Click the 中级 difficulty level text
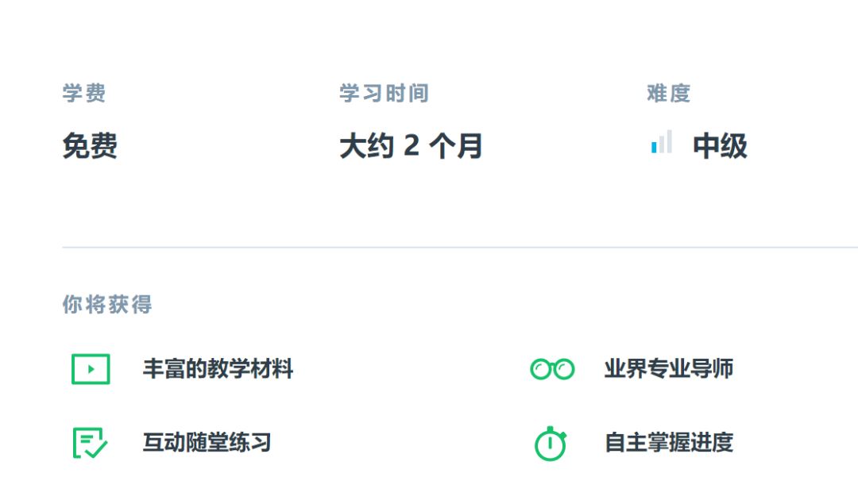Image resolution: width=858 pixels, height=504 pixels. (x=720, y=146)
